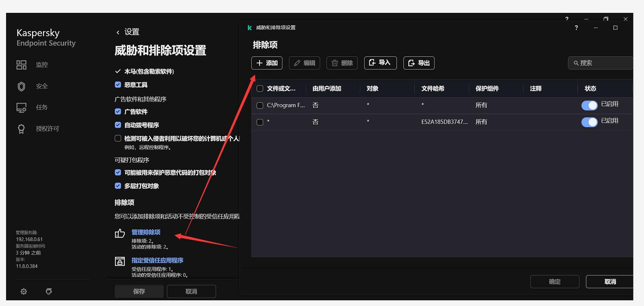Open settings gear icon in sidebar
Screen dimensions: 644x306
tap(24, 291)
